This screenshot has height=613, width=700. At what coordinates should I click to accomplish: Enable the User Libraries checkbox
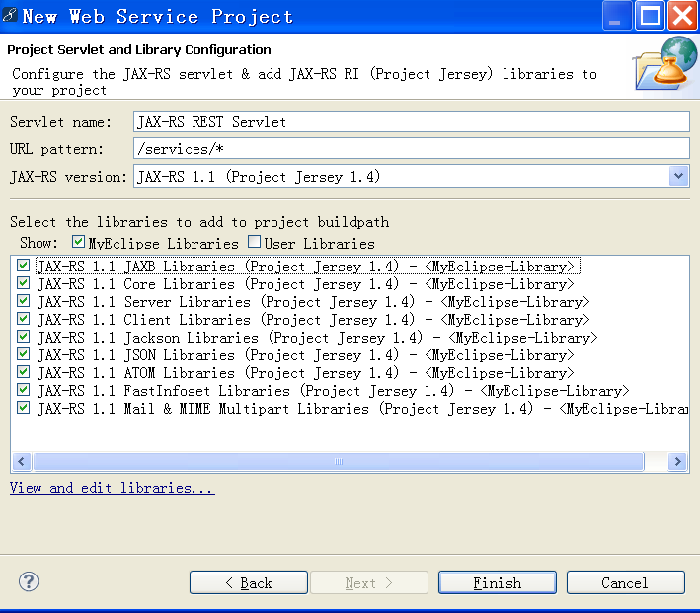coord(254,242)
